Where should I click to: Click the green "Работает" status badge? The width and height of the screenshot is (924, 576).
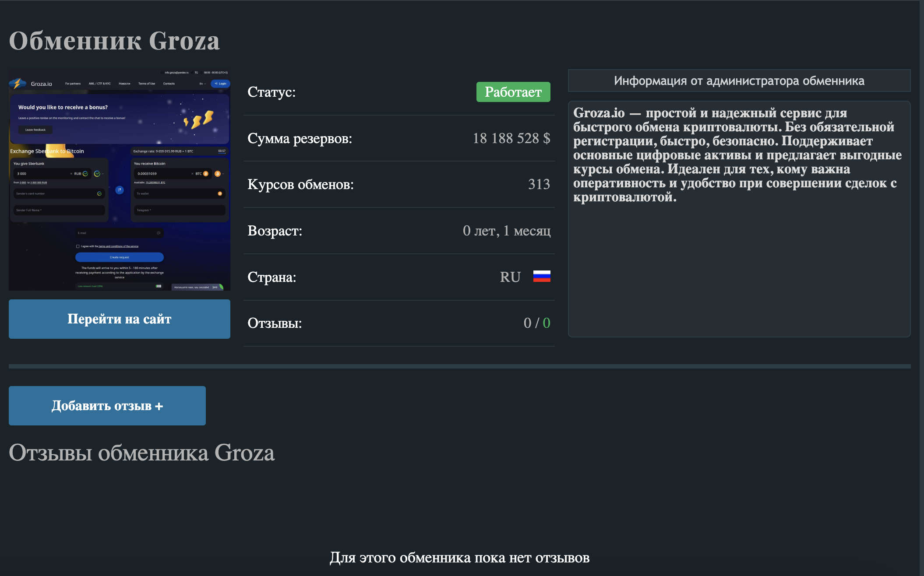click(x=513, y=92)
